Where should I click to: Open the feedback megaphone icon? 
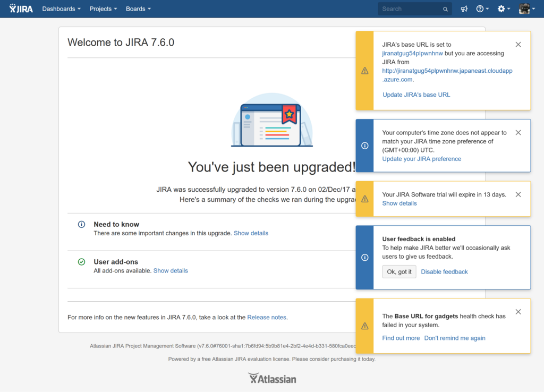point(464,9)
